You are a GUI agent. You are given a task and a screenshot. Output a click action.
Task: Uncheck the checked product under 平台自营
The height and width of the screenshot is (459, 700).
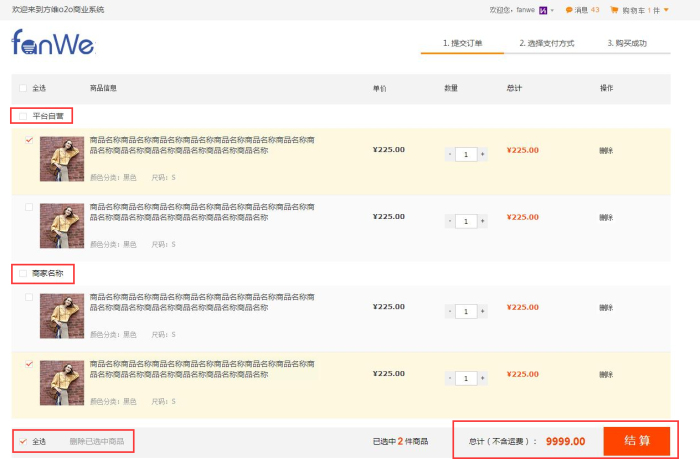click(x=29, y=140)
